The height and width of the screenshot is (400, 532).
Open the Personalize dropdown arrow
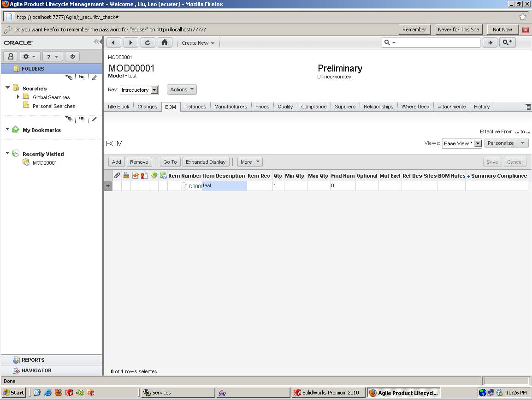pos(522,143)
